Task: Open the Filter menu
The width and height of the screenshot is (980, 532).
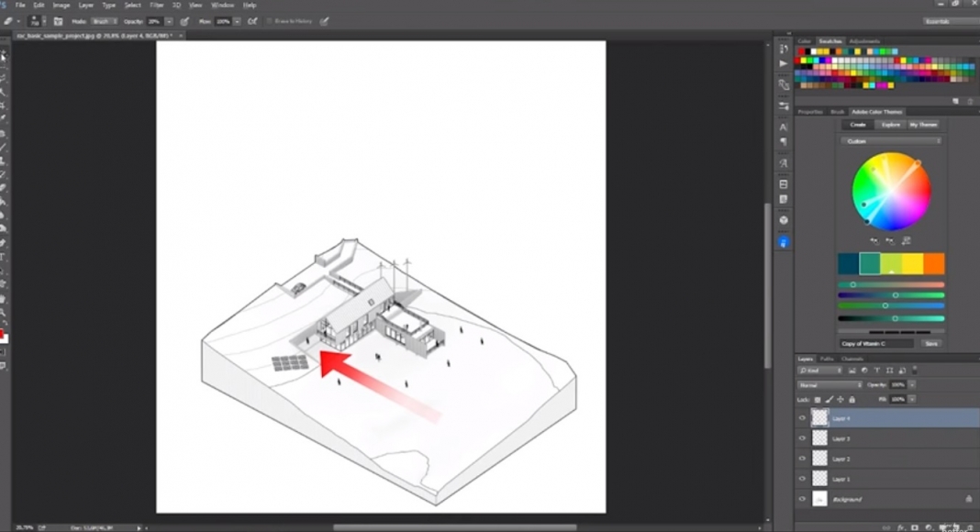Action: [x=158, y=6]
